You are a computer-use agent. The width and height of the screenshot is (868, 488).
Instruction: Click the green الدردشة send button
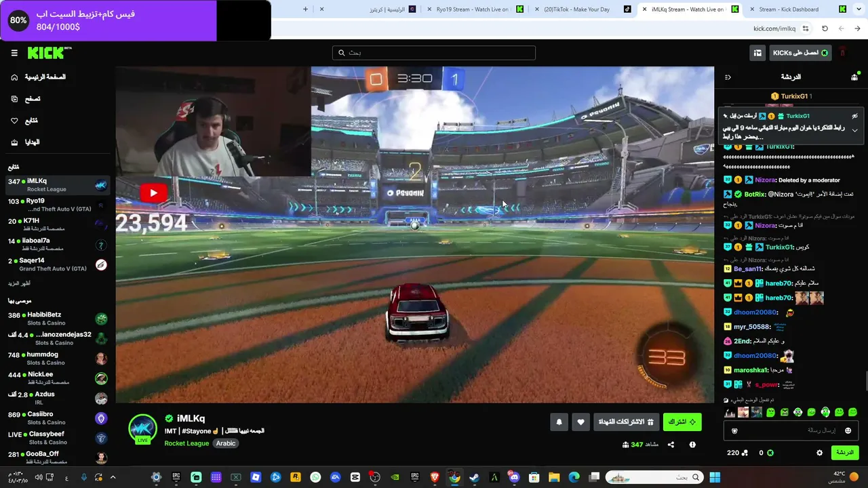(844, 453)
